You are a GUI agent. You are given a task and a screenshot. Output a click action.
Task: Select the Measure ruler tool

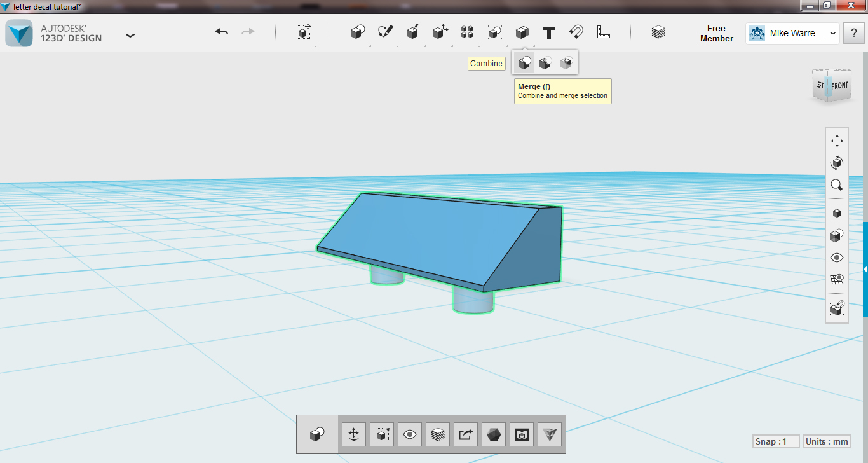click(x=604, y=32)
